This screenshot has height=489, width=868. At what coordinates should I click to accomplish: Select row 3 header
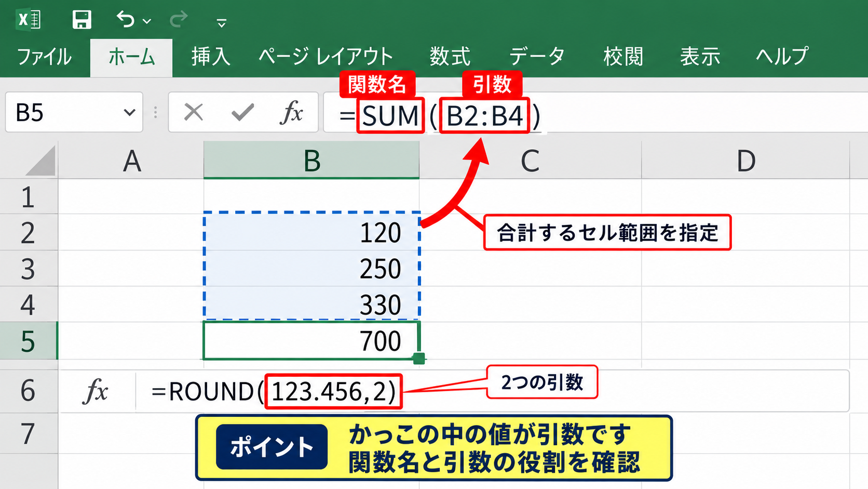click(x=29, y=269)
